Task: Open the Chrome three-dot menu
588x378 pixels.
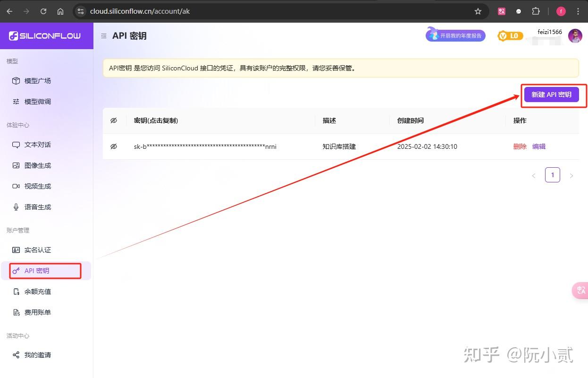Action: tap(578, 11)
